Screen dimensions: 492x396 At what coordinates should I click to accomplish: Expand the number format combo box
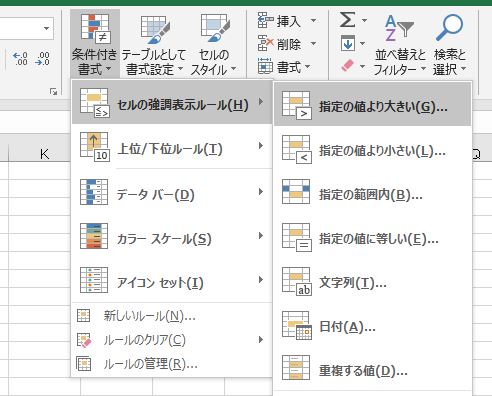click(x=47, y=28)
